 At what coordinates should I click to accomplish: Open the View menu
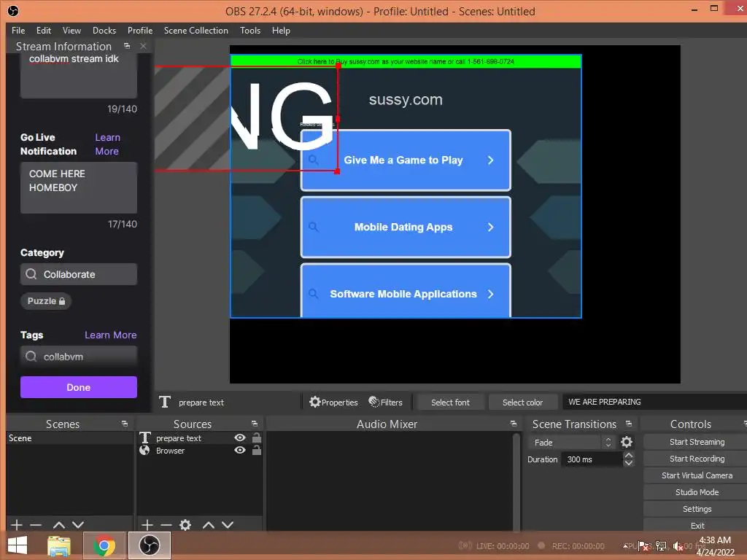tap(71, 31)
